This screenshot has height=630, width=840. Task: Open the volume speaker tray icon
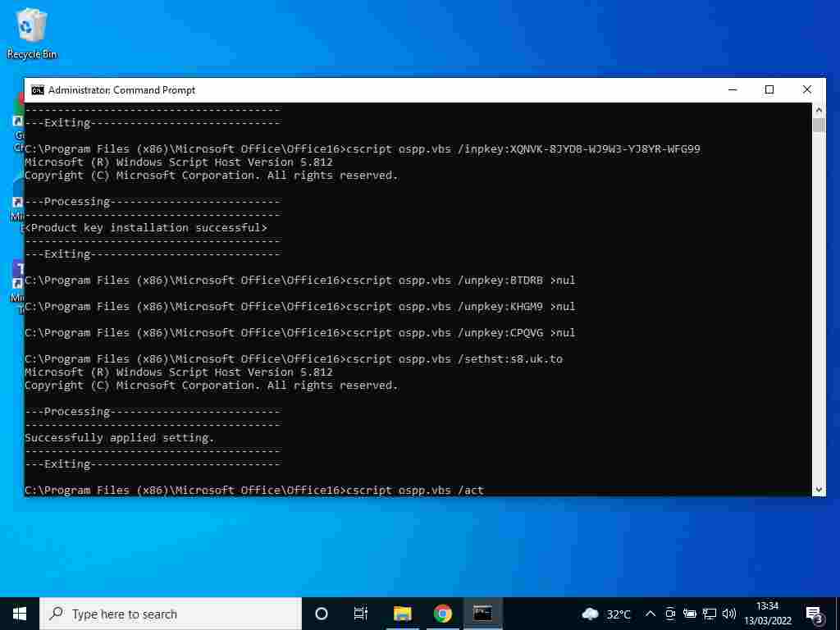pos(728,614)
